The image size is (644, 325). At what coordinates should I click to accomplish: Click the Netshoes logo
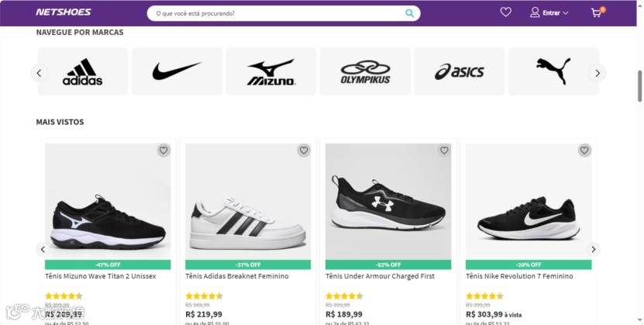pos(64,12)
